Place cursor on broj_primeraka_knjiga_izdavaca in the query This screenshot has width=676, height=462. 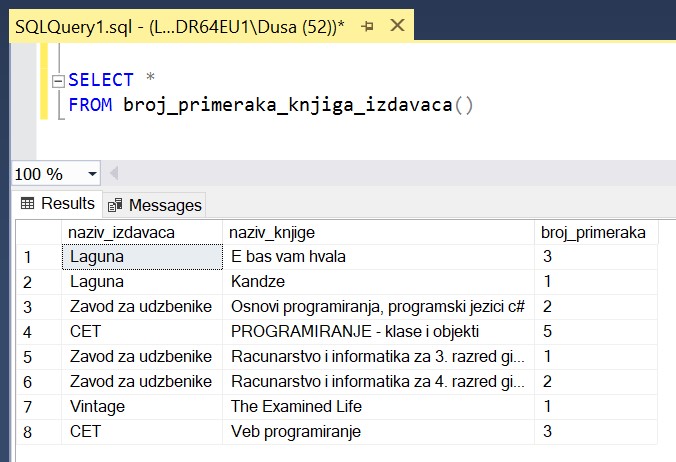(x=287, y=105)
